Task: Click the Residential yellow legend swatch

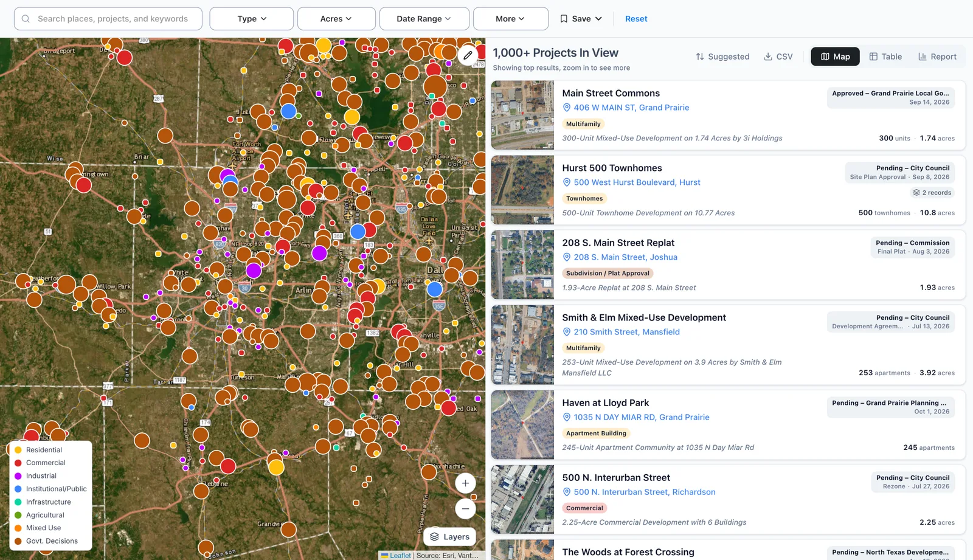Action: [18, 450]
